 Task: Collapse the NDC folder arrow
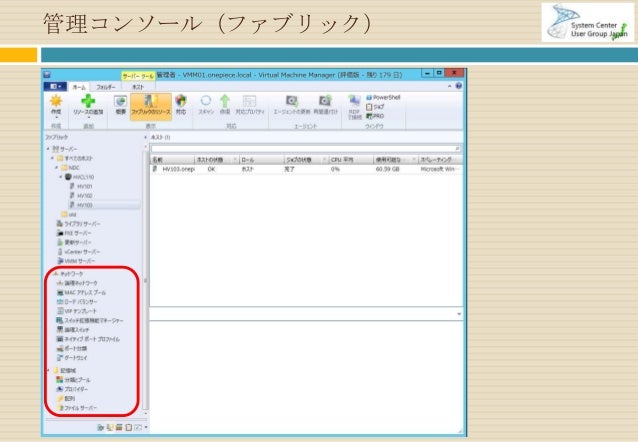pyautogui.click(x=57, y=168)
